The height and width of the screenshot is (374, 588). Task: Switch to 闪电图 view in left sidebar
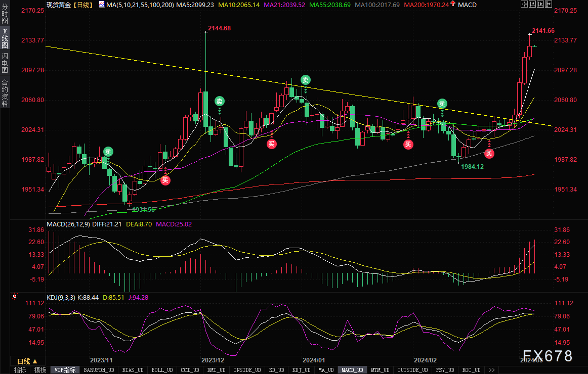click(x=5, y=63)
